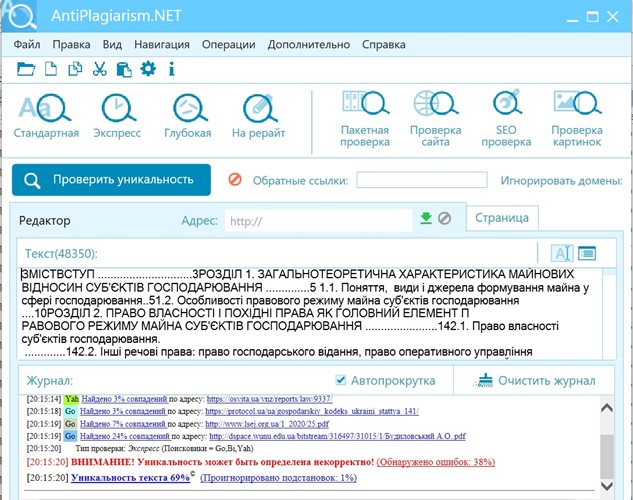This screenshot has height=500, width=633.
Task: Click 'Обнаружено ошибок: 38%' link
Action: tap(436, 462)
